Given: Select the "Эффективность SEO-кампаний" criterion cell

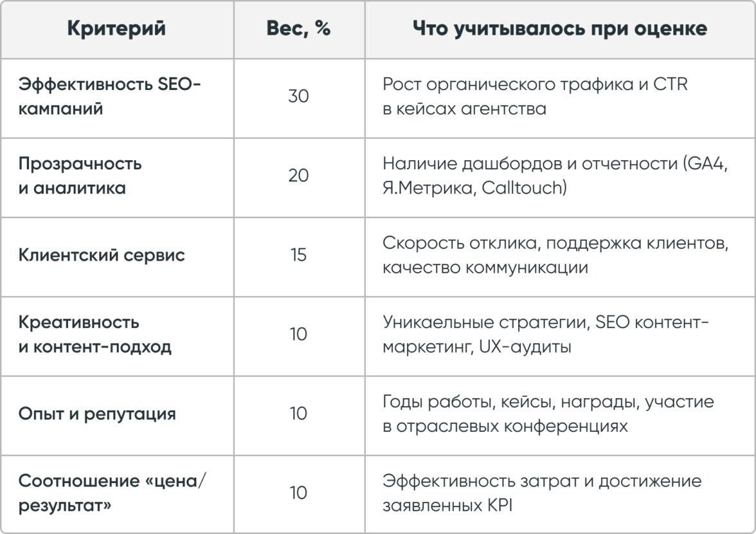Looking at the screenshot, I should (110, 97).
